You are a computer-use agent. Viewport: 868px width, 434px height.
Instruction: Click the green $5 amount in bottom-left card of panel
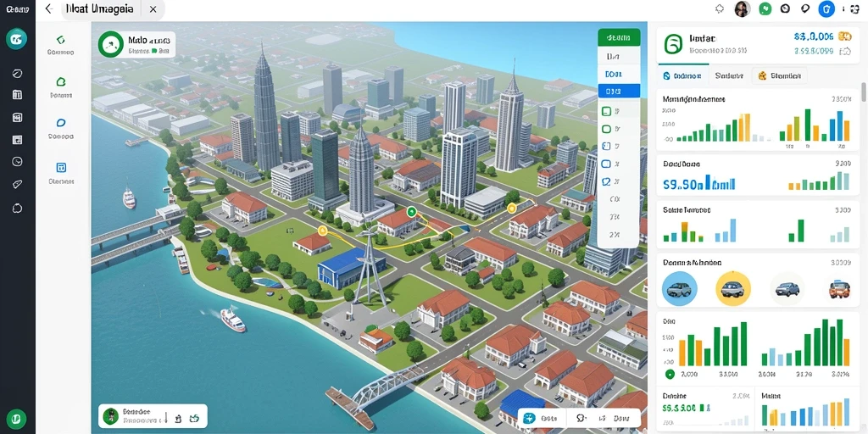(x=679, y=408)
